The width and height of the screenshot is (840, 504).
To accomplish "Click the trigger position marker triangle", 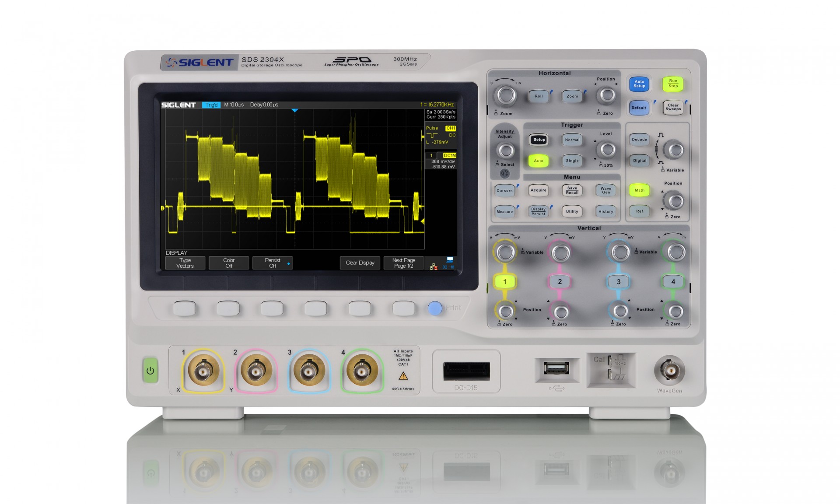I will coord(295,111).
